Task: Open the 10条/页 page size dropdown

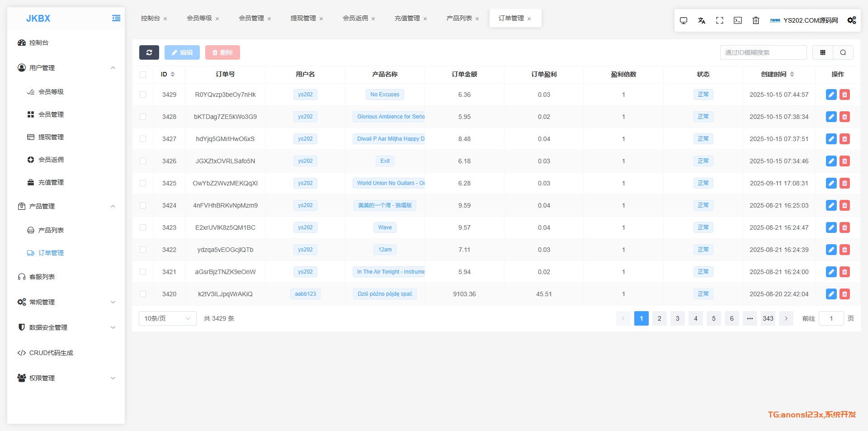Action: [167, 318]
